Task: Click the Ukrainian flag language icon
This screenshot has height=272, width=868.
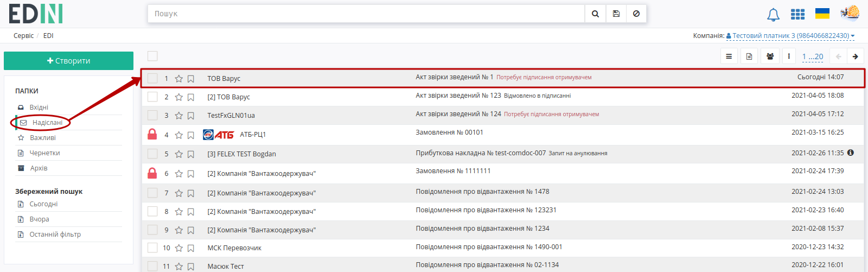Action: click(x=822, y=14)
